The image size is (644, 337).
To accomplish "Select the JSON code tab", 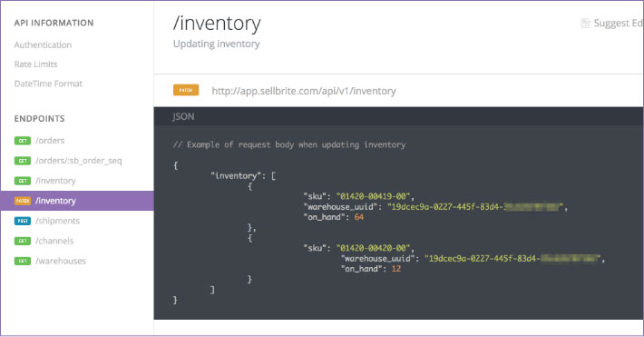I will [x=183, y=116].
